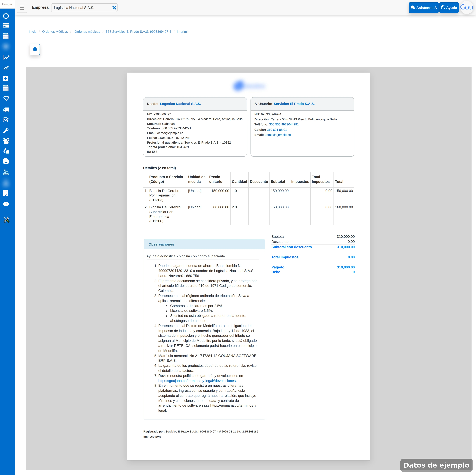Open the goujana.co terminos-y-legal#devoluciones link
This screenshot has width=476, height=475.
tap(197, 381)
